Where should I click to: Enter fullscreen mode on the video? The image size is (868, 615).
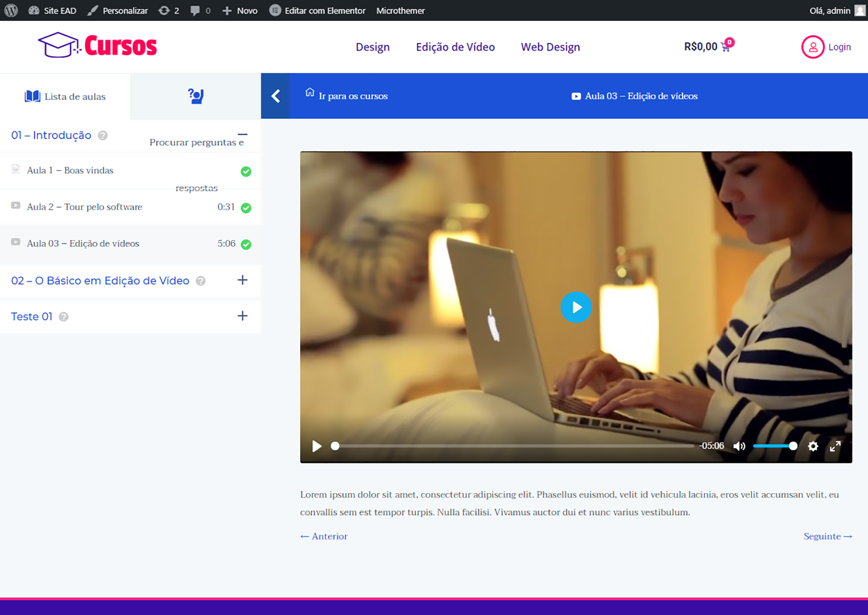point(835,446)
